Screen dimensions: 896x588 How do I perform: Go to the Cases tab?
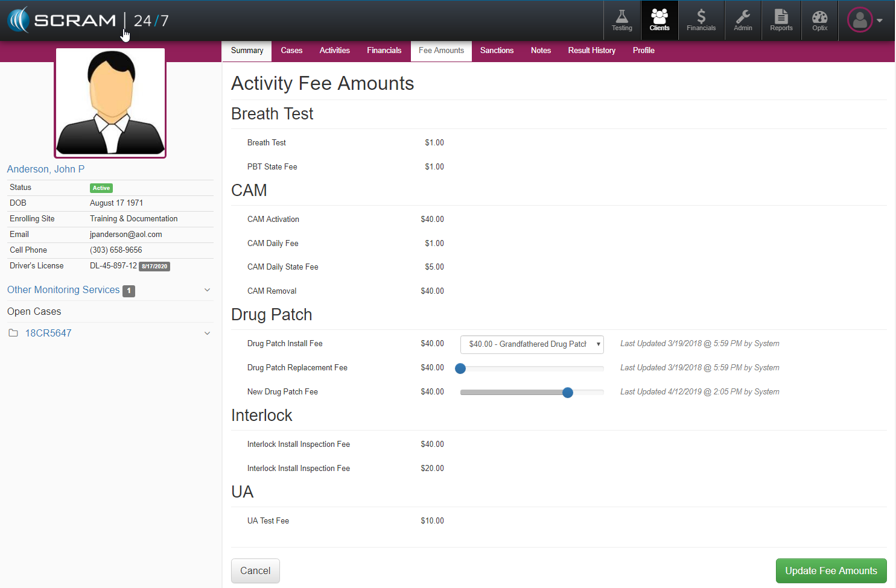click(x=291, y=51)
